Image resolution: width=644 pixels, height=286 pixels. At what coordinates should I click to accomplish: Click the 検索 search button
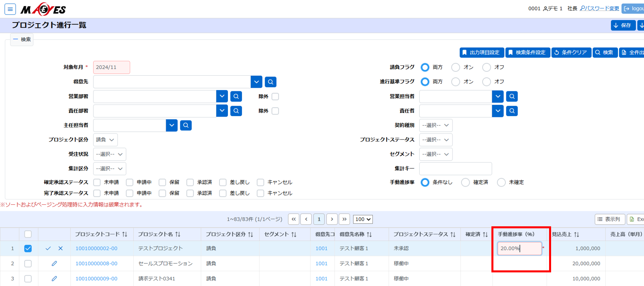click(605, 52)
